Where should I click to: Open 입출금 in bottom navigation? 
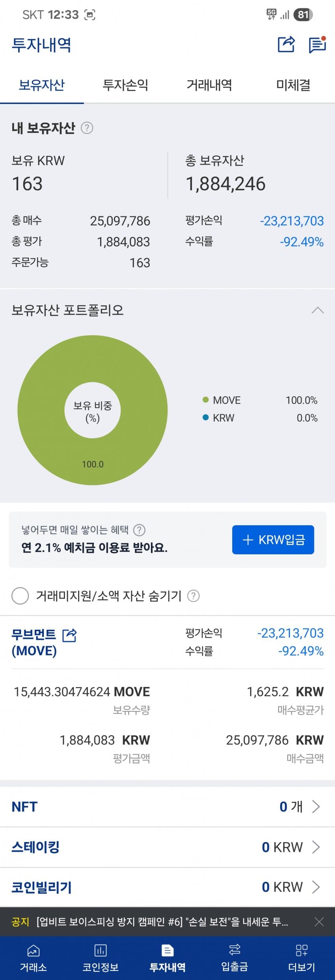[234, 958]
